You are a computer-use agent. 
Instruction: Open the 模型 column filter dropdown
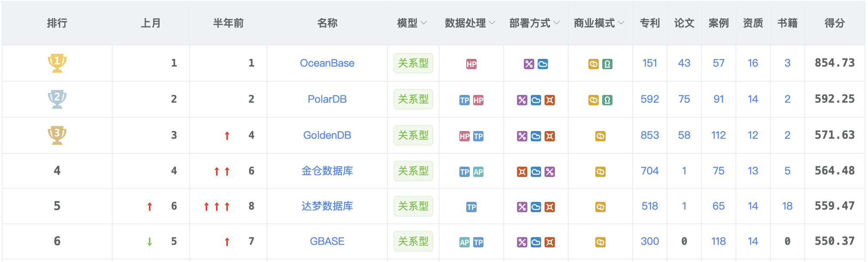point(424,23)
